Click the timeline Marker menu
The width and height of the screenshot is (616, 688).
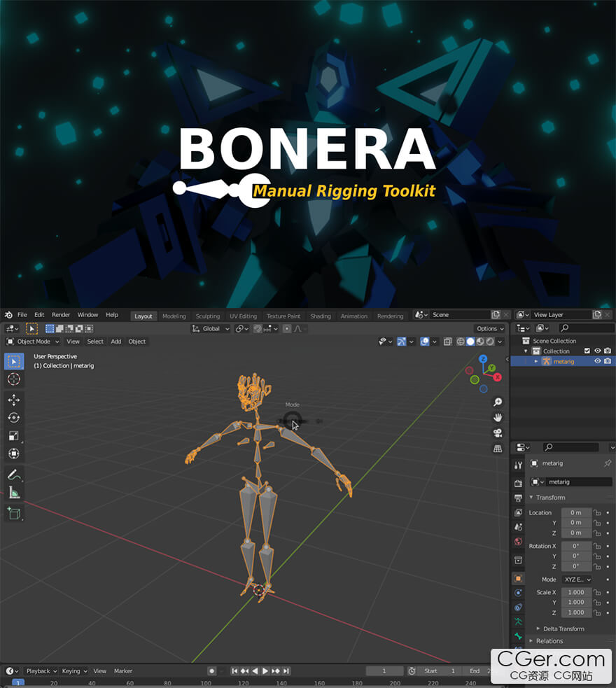122,671
